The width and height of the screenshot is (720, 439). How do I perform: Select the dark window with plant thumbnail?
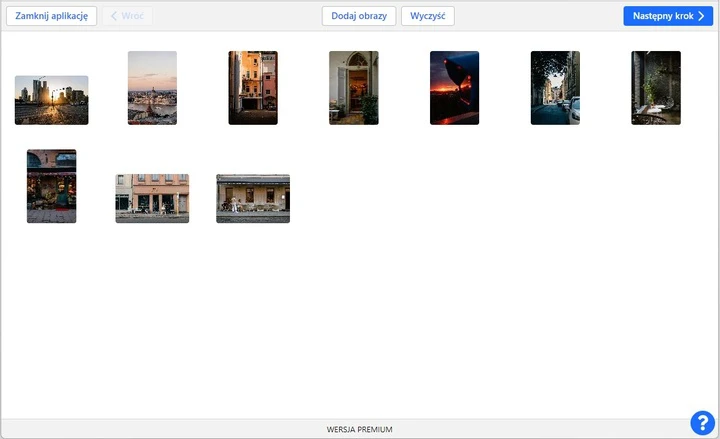(x=656, y=88)
